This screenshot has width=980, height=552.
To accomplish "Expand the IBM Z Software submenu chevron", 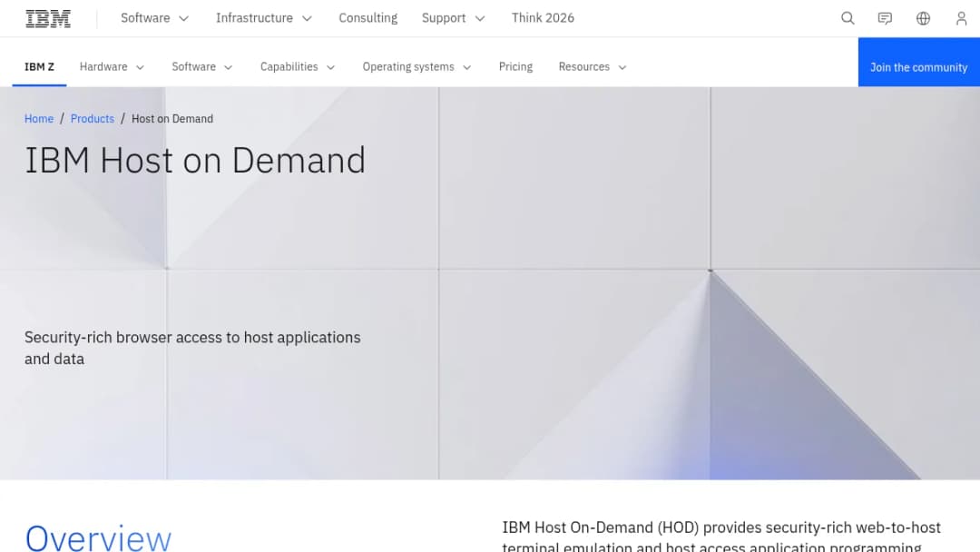I will [228, 67].
